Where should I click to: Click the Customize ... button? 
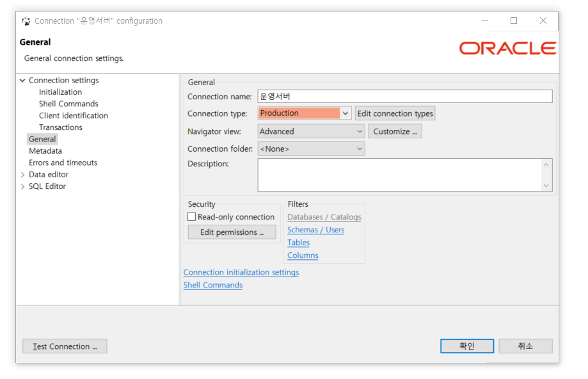click(x=395, y=131)
